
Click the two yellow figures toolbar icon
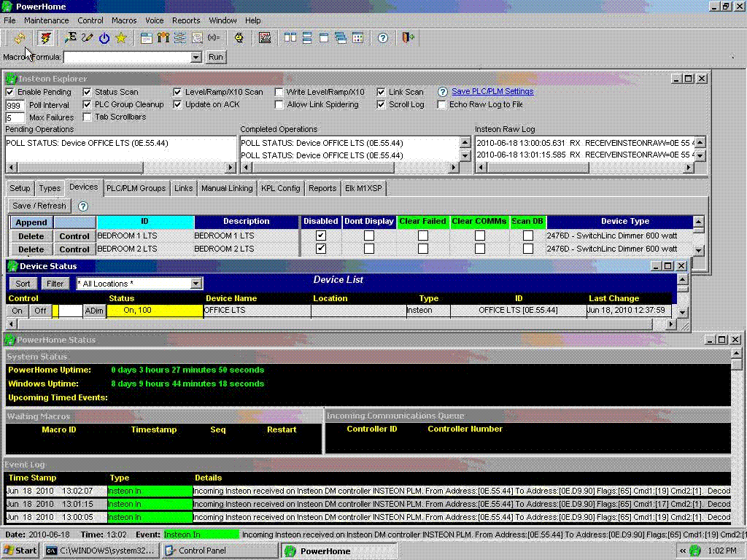(x=163, y=38)
